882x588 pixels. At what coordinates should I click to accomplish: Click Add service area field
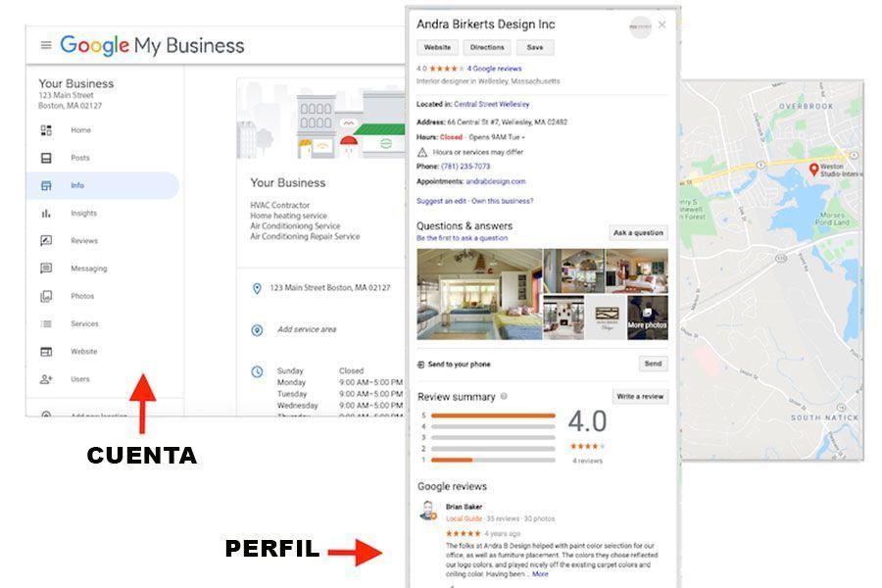tap(307, 329)
